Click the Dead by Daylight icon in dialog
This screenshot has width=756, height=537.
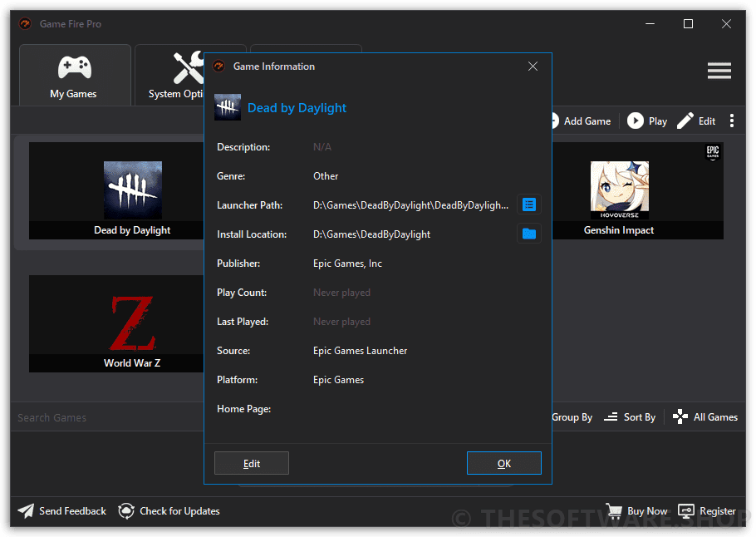pos(228,107)
